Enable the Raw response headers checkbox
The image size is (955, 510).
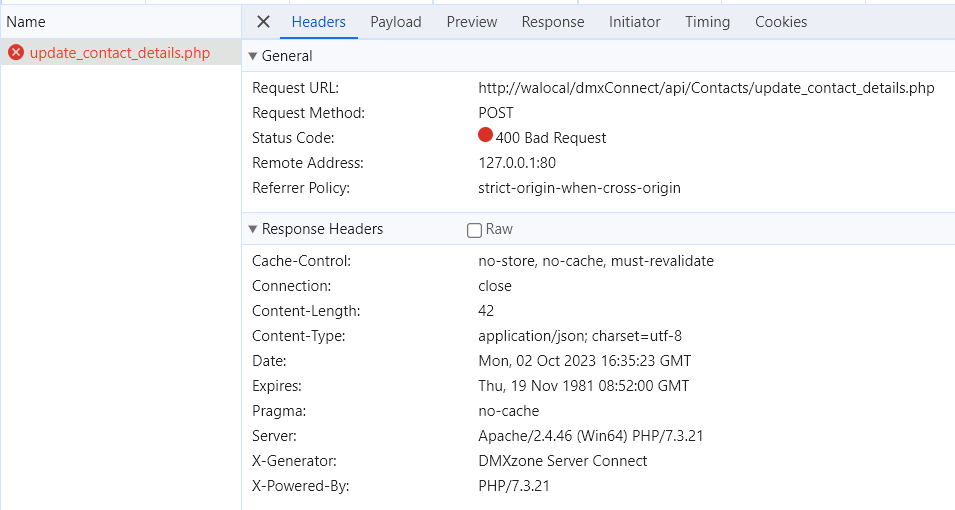click(x=474, y=230)
